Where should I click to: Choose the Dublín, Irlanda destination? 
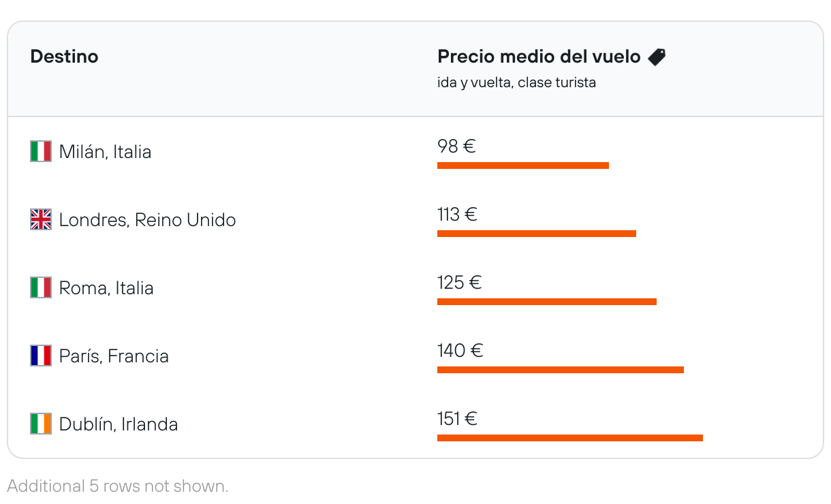[119, 424]
